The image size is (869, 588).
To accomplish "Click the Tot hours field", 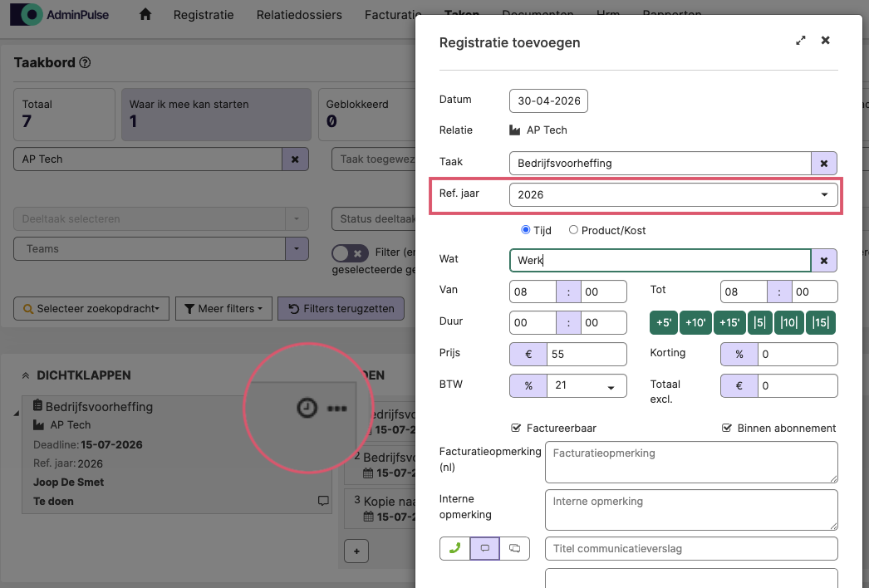I will pyautogui.click(x=744, y=292).
